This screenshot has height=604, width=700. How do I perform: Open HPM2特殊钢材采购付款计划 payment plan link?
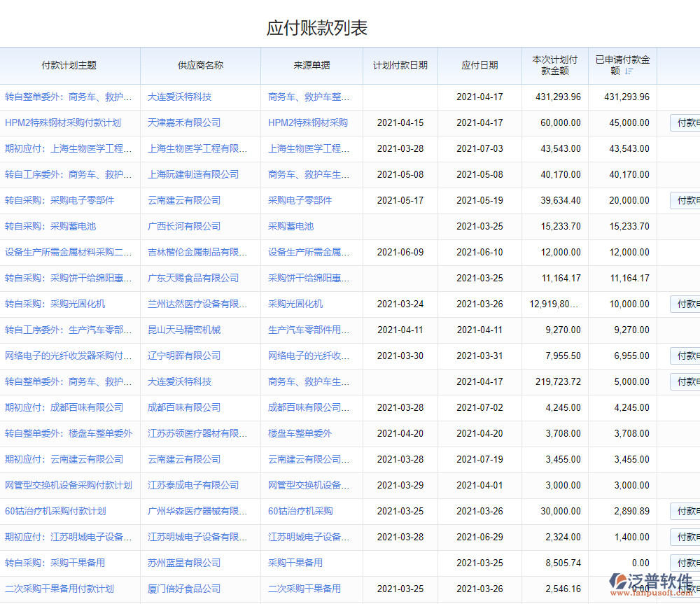[63, 122]
